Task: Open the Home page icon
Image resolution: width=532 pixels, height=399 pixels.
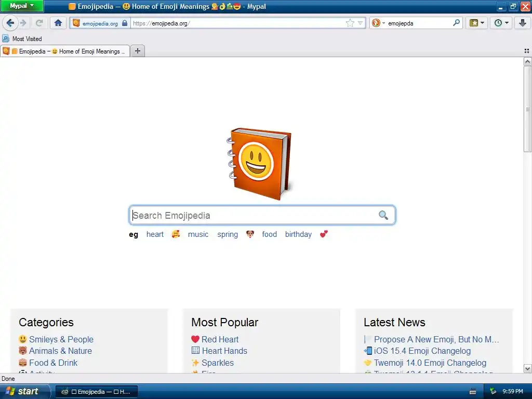Action: pos(58,23)
